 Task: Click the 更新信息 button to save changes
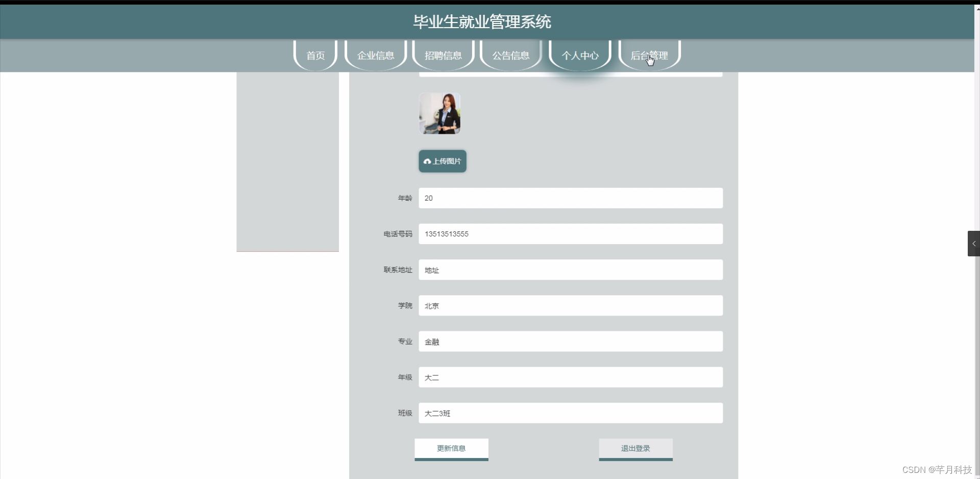click(x=451, y=449)
